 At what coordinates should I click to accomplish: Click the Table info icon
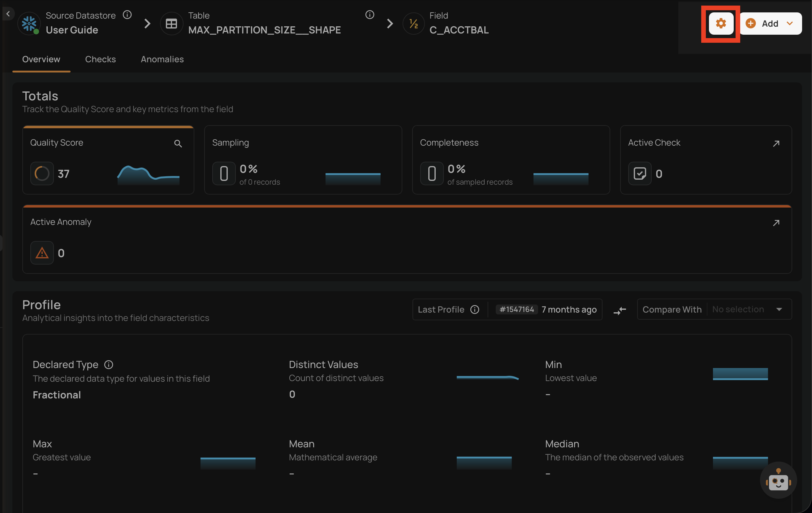(369, 15)
